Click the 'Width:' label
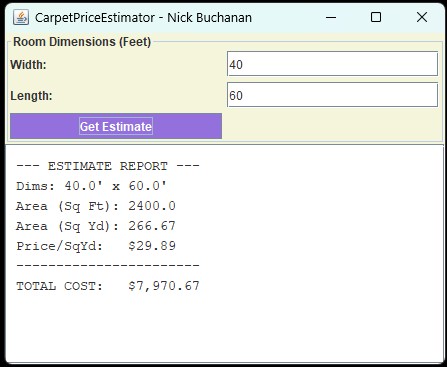This screenshot has height=367, width=447. tap(28, 64)
